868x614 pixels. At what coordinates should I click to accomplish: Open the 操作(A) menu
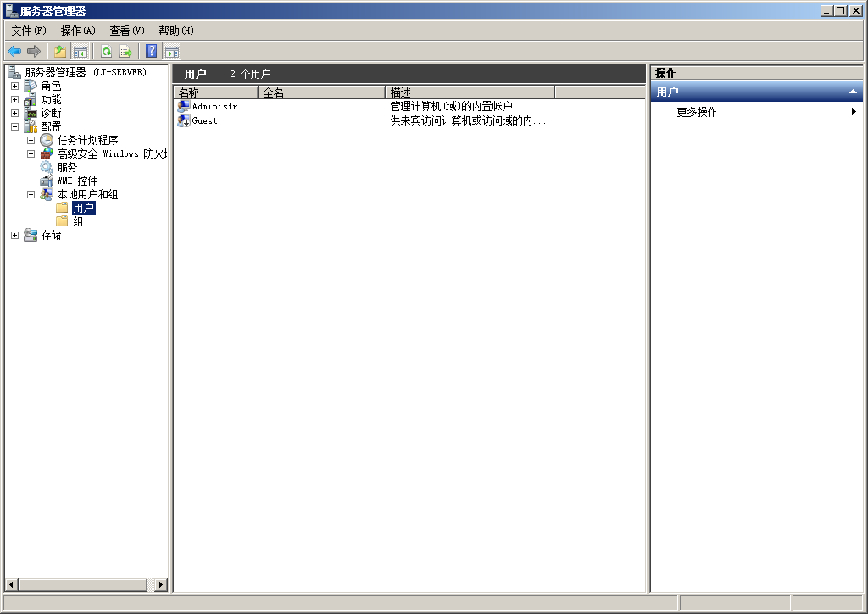click(78, 31)
